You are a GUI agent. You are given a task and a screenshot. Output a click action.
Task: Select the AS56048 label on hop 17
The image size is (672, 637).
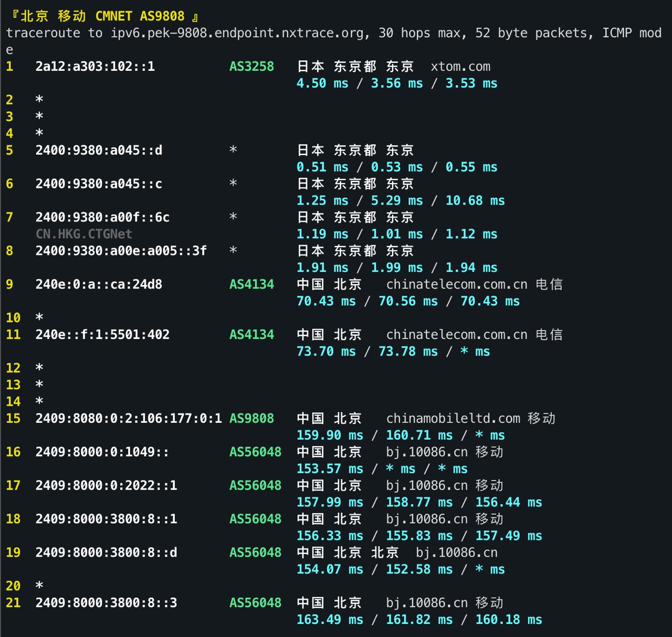[x=256, y=485]
